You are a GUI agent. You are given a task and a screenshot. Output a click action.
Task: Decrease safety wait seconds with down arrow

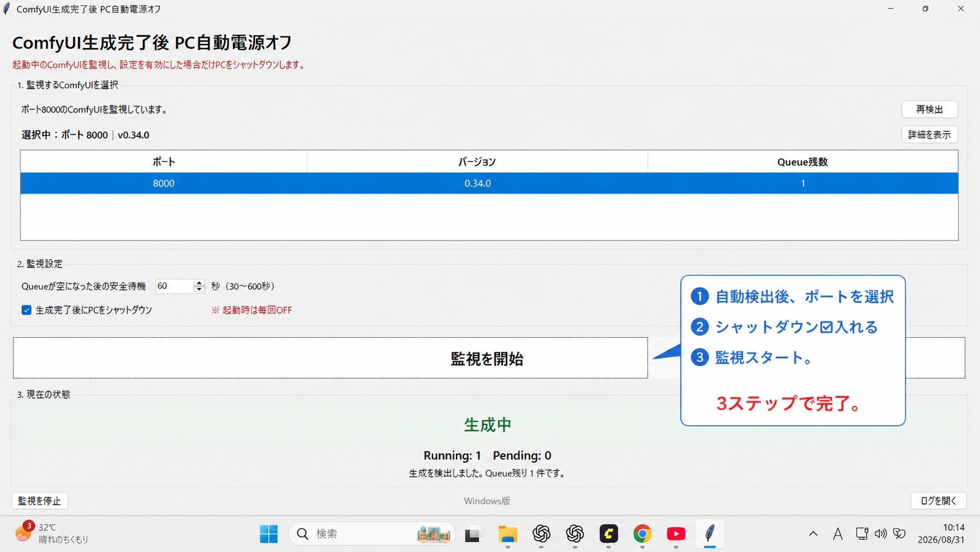pyautogui.click(x=199, y=289)
